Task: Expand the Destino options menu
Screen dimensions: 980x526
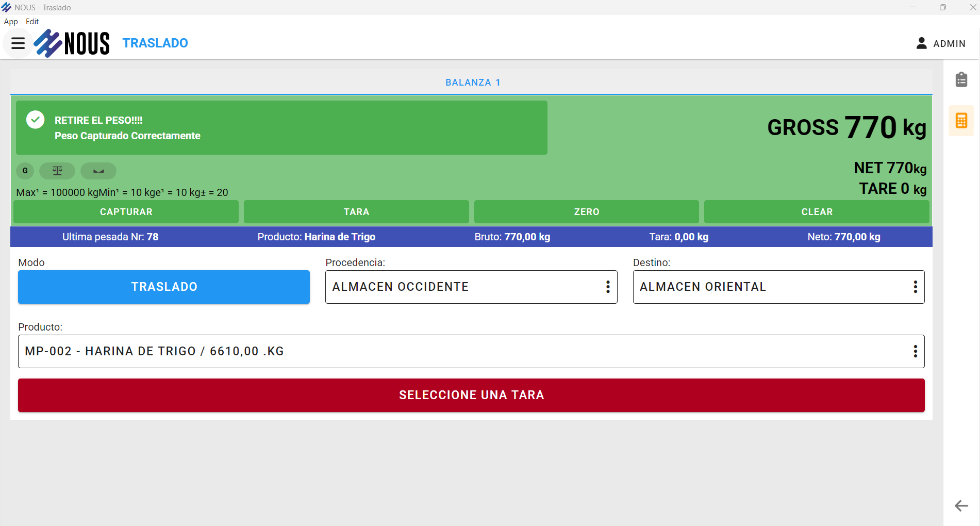Action: tap(915, 287)
